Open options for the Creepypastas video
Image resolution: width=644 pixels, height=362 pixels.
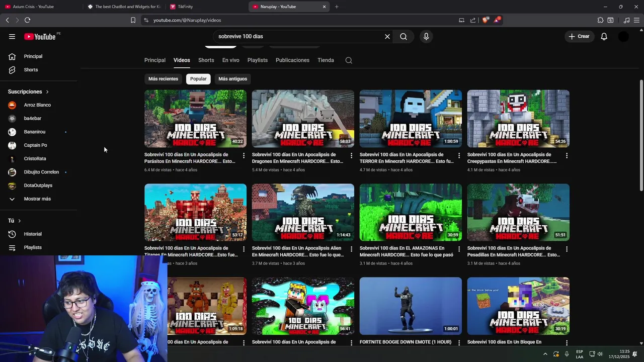tap(567, 155)
